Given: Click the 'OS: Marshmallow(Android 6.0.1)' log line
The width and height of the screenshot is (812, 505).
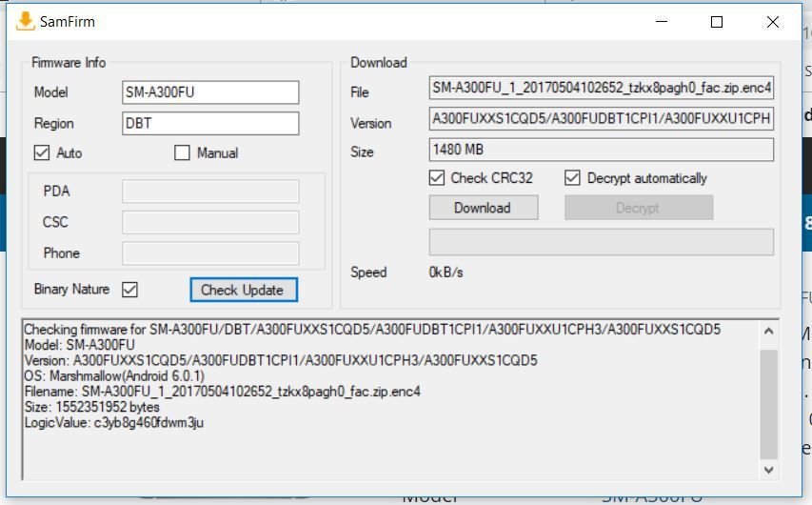Looking at the screenshot, I should 114,376.
